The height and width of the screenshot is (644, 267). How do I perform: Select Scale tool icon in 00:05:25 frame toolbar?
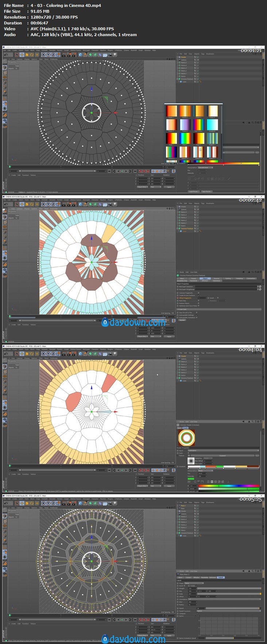[27, 503]
